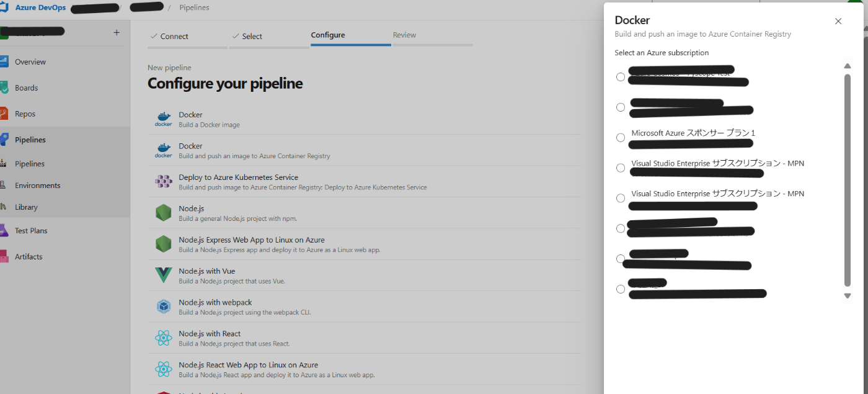Image resolution: width=868 pixels, height=394 pixels.
Task: Click the Kubernetes Service template icon
Action: (163, 182)
